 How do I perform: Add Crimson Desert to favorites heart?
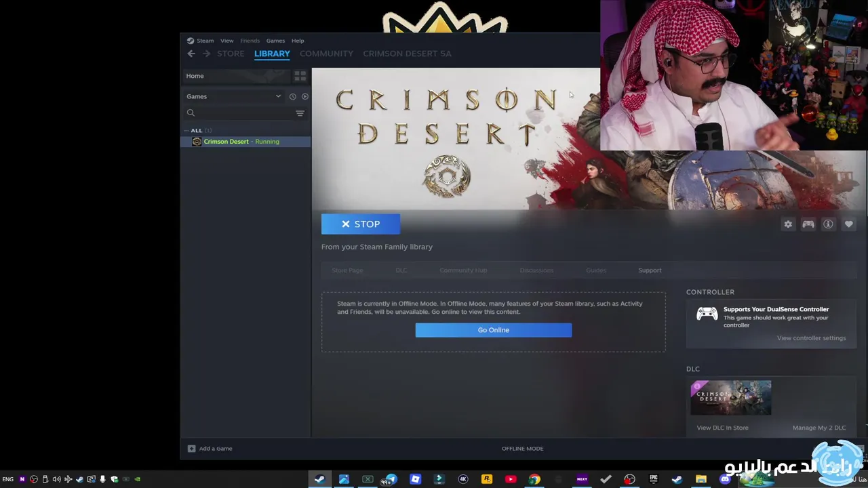coord(848,224)
